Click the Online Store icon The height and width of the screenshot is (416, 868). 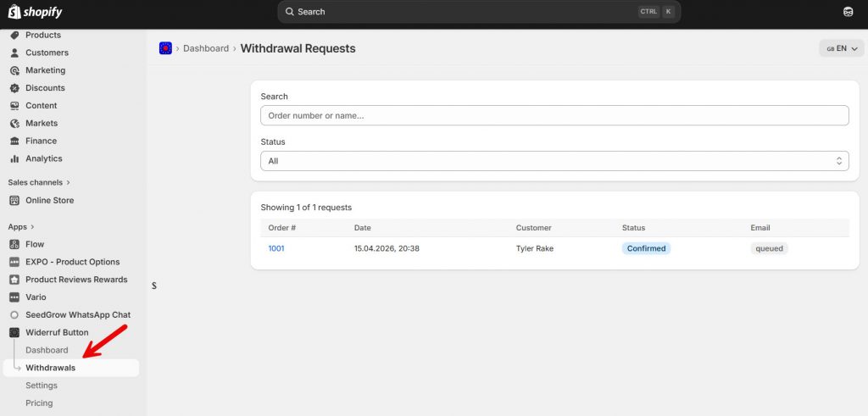click(14, 201)
